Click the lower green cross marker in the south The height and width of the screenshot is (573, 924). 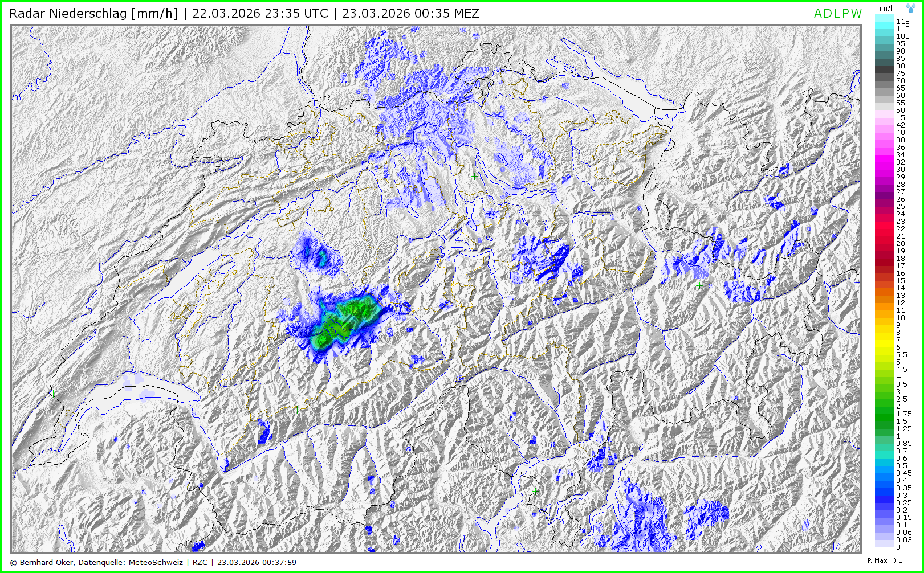pos(535,490)
